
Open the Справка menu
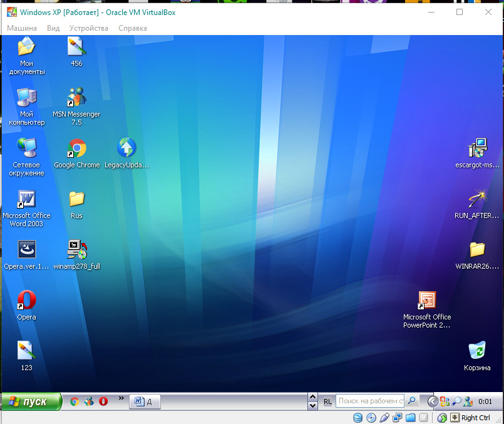(133, 28)
